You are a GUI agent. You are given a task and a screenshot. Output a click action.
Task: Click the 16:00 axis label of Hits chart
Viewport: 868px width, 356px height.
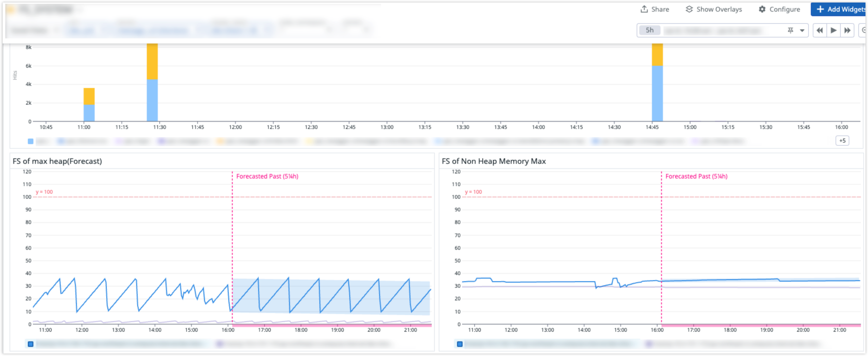point(842,127)
